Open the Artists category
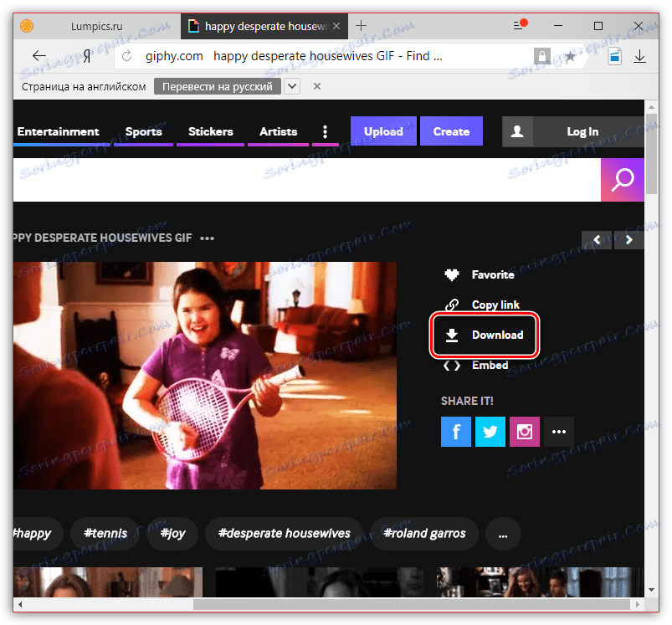The height and width of the screenshot is (625, 672). [x=278, y=131]
